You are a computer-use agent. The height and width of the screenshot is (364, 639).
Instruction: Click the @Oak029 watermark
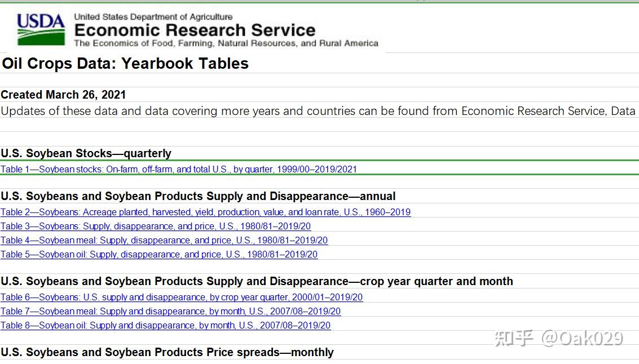(x=581, y=338)
